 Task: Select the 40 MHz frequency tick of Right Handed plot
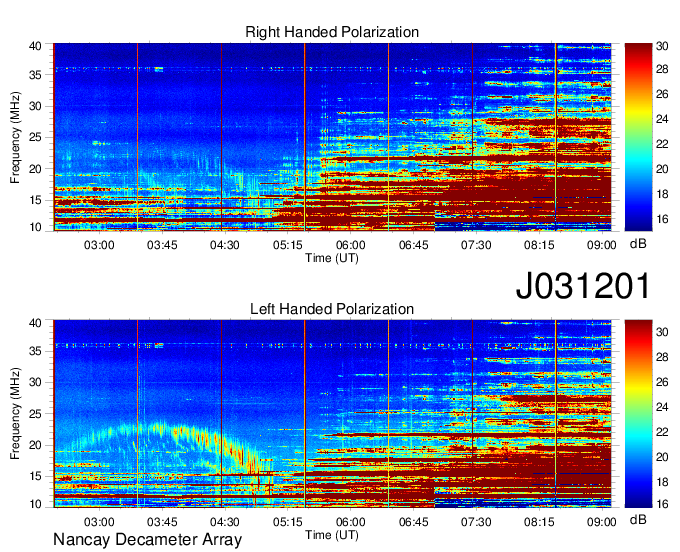35,46
